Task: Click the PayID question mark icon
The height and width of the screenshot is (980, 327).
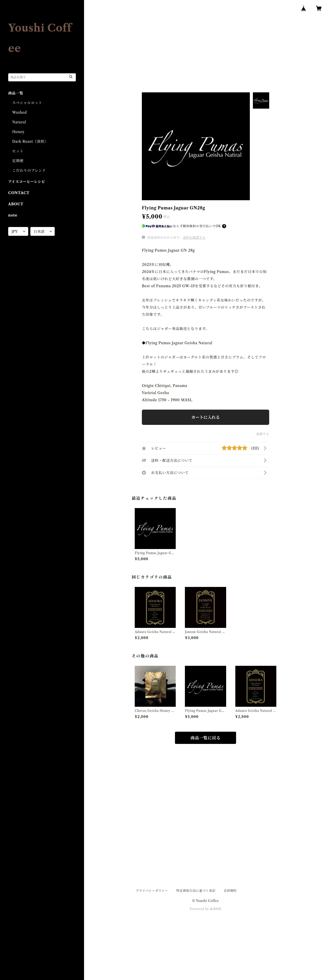Action: (x=224, y=226)
